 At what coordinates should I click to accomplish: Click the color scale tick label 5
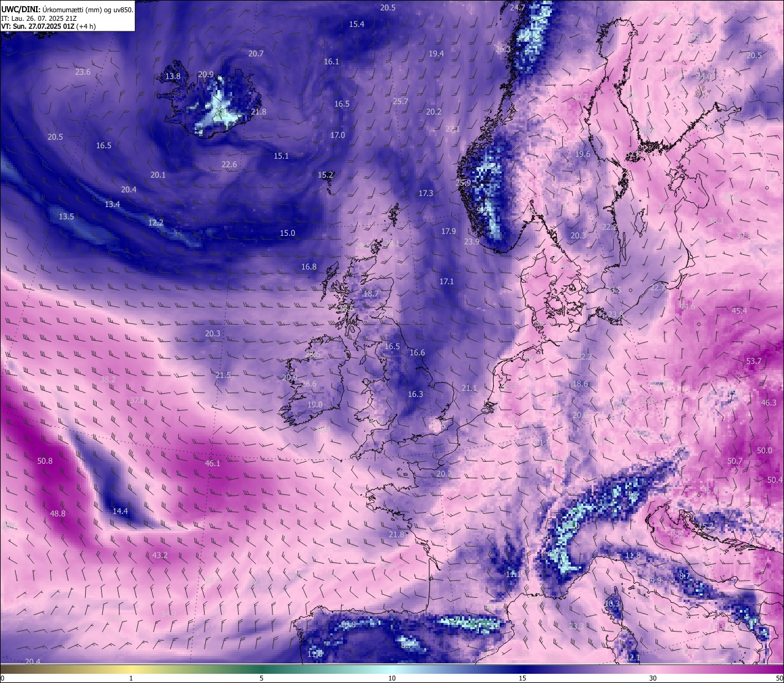[262, 678]
